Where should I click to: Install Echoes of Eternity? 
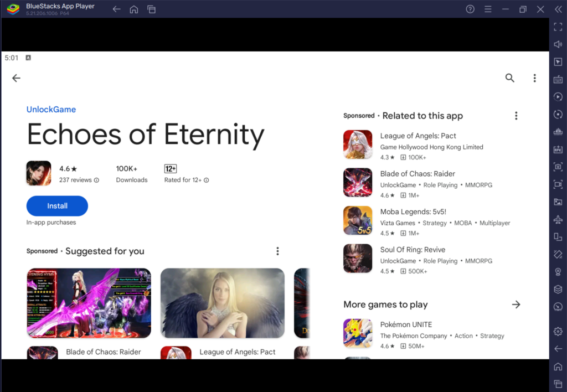pos(57,206)
